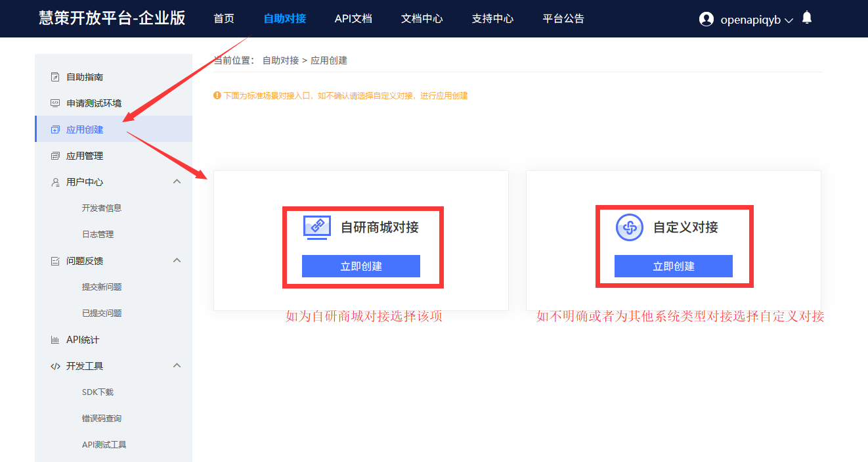The width and height of the screenshot is (868, 462).
Task: Collapse the 问题反馈 section chevron
Action: coord(177,260)
